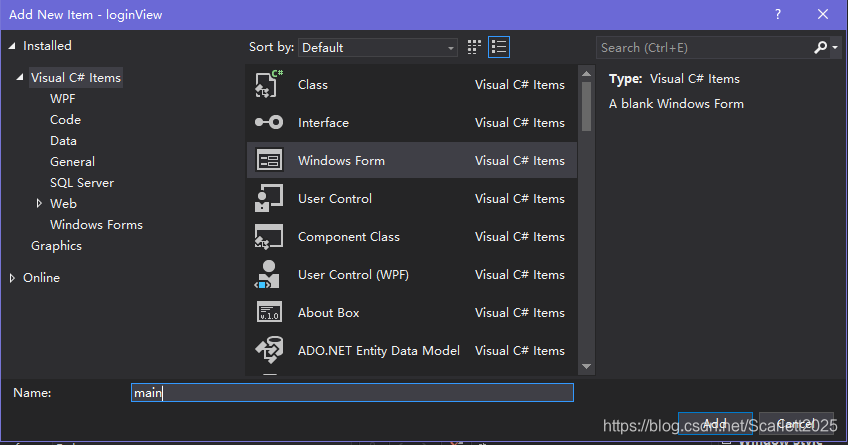
Task: Select the WPF category
Action: pos(63,99)
